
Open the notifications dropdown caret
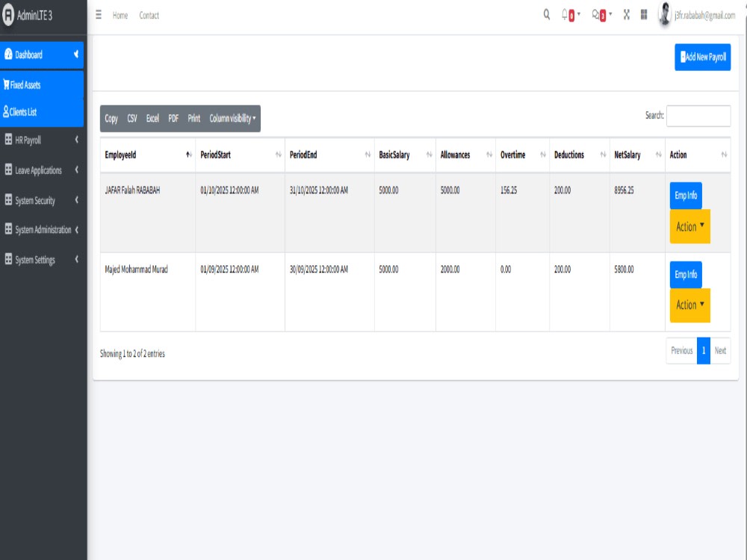click(x=579, y=14)
